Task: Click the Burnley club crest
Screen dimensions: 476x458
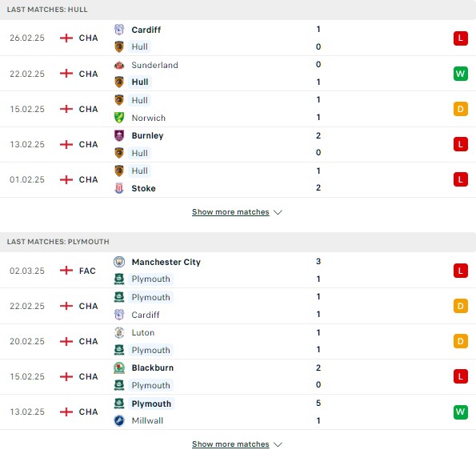Action: 119,135
